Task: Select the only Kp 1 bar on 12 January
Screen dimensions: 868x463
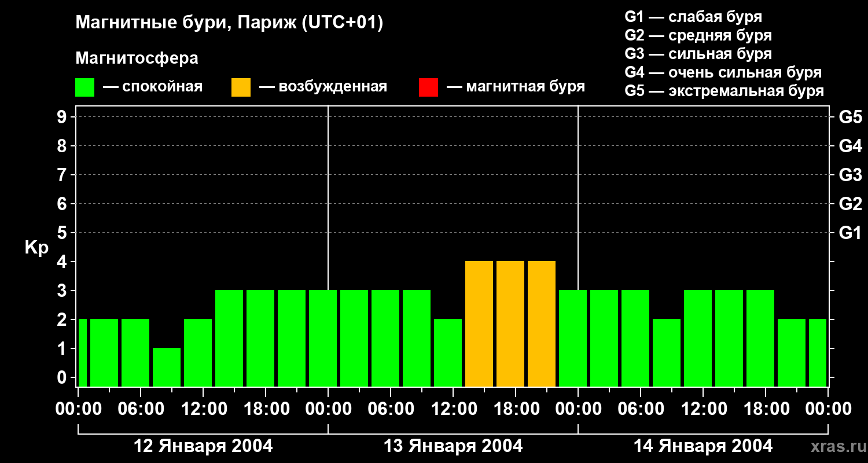Action: [167, 367]
